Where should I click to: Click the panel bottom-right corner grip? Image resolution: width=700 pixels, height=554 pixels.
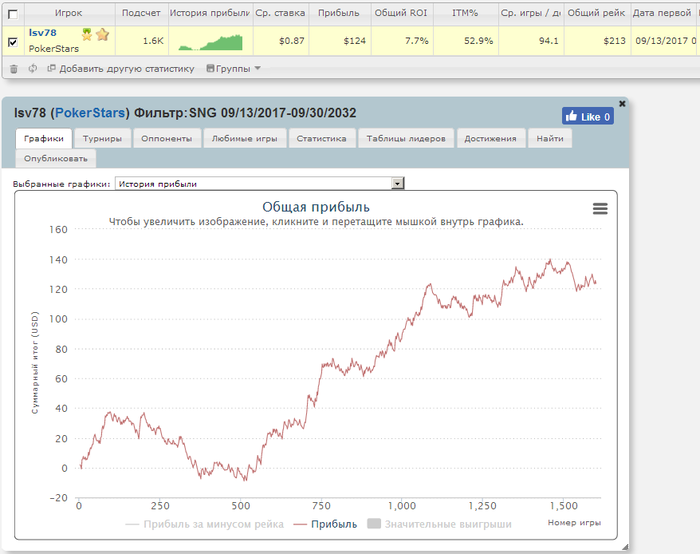point(625,546)
